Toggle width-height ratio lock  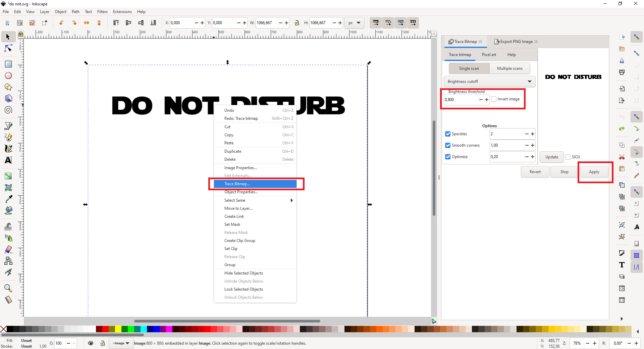click(x=297, y=23)
